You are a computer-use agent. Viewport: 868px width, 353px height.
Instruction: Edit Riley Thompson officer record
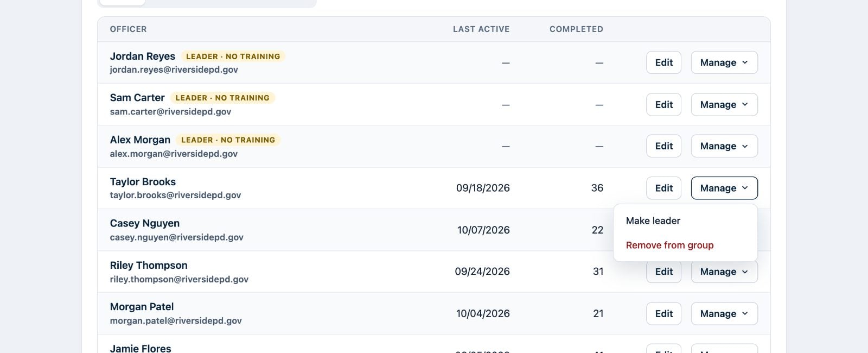663,272
